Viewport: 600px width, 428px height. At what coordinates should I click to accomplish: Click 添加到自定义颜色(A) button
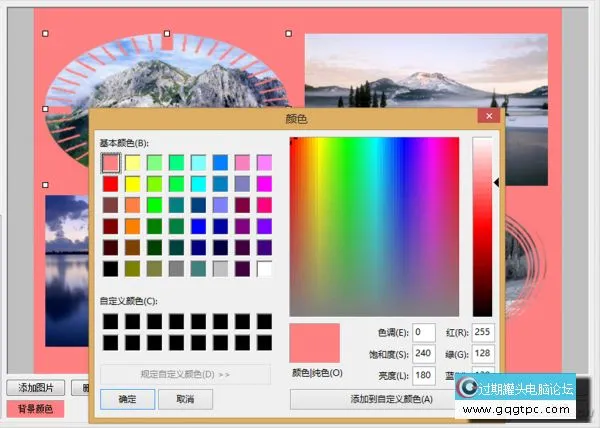(x=391, y=399)
